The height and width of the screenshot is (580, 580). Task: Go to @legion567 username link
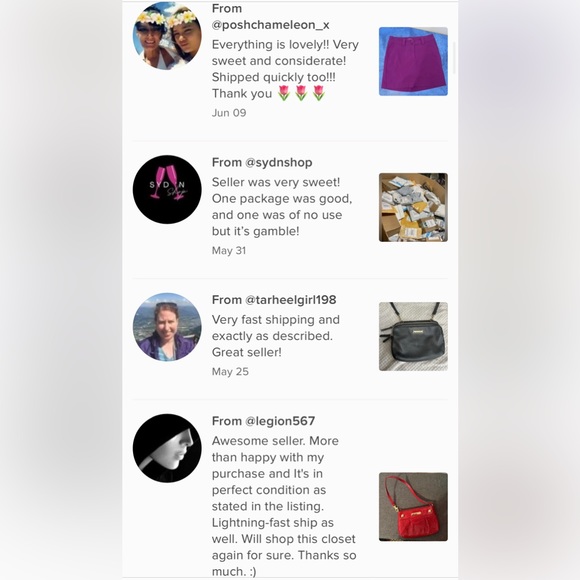tap(280, 421)
